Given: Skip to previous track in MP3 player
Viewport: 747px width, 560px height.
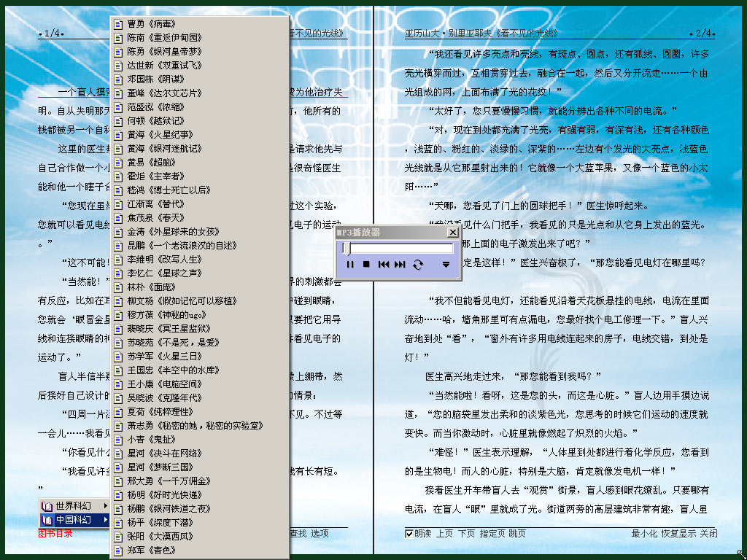Looking at the screenshot, I should (384, 265).
